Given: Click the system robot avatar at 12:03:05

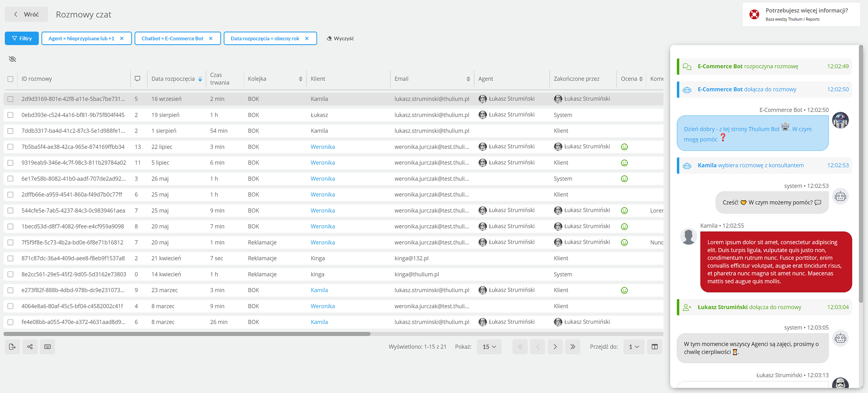Looking at the screenshot, I should coord(840,338).
